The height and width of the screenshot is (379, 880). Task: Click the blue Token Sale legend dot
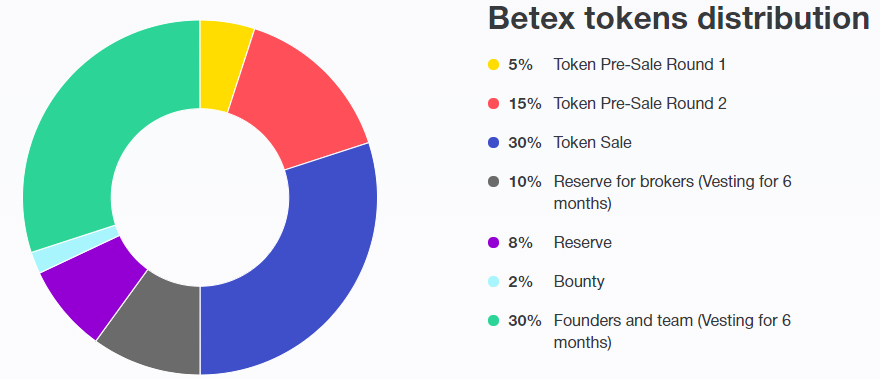pyautogui.click(x=493, y=143)
